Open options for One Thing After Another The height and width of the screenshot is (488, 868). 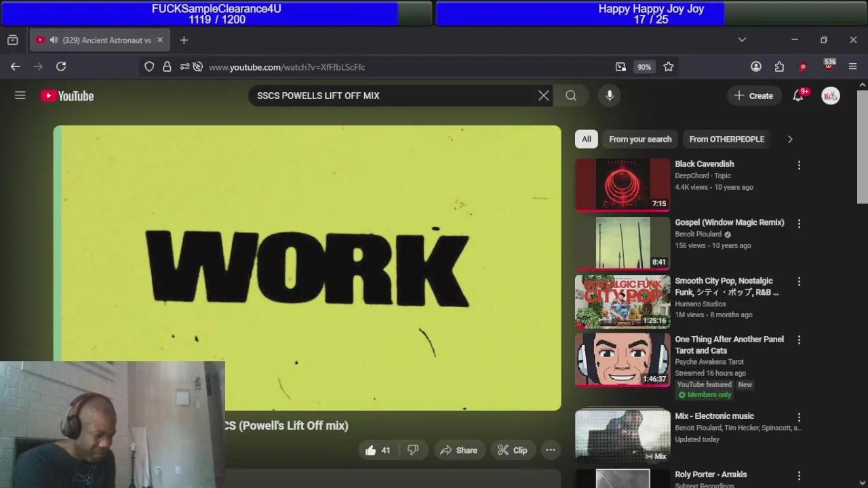coord(799,340)
